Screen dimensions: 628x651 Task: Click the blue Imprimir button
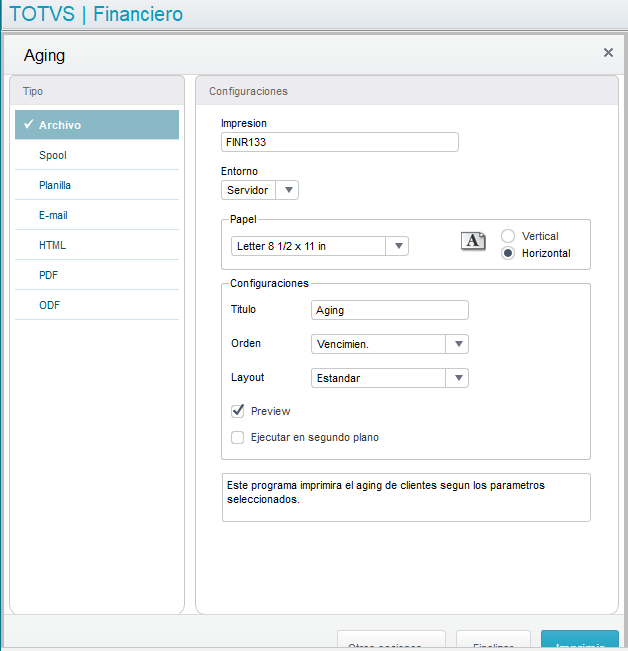click(x=579, y=641)
